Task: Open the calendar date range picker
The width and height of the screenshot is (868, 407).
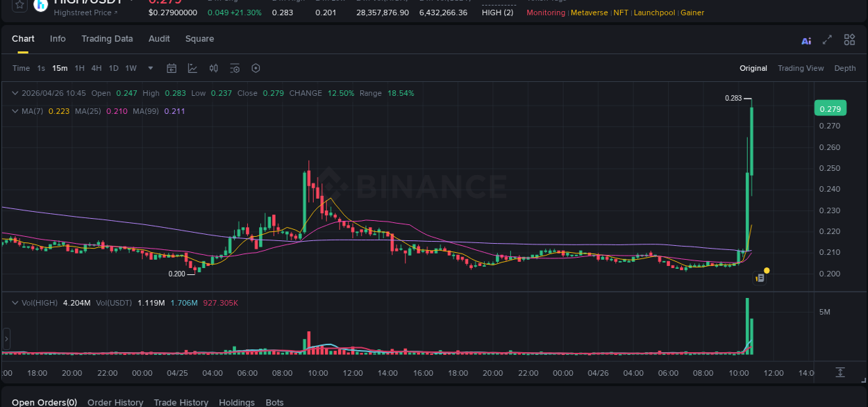Action: [x=172, y=68]
